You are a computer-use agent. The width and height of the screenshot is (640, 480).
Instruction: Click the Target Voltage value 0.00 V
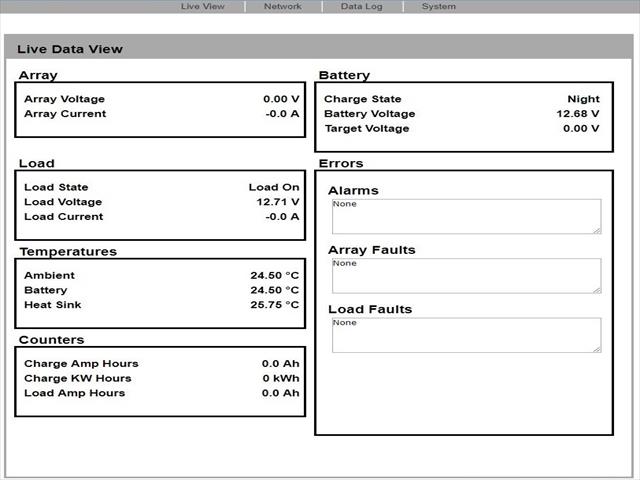click(x=581, y=129)
